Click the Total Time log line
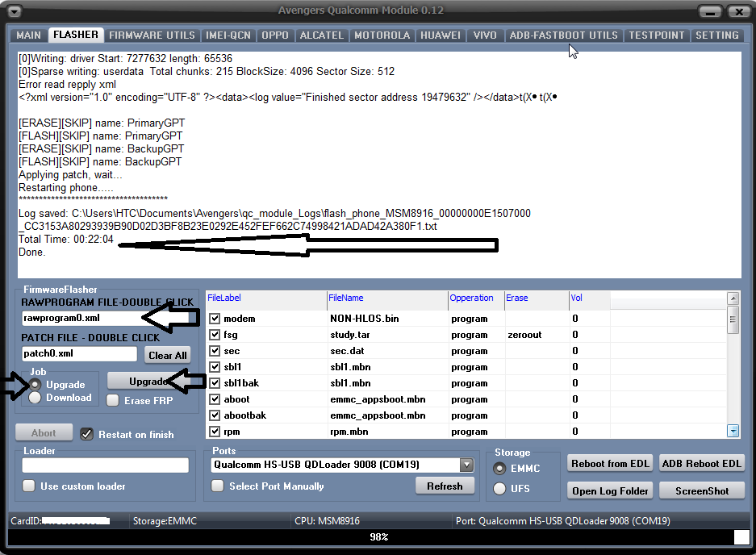 tap(65, 239)
